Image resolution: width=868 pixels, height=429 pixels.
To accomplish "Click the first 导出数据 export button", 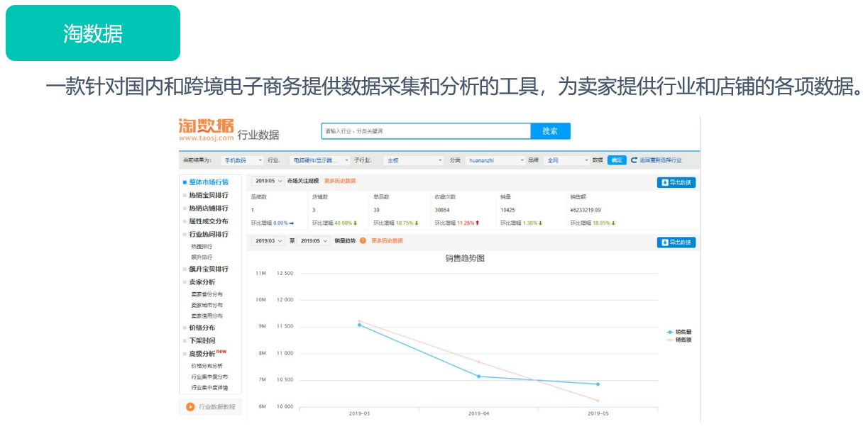I will 676,182.
